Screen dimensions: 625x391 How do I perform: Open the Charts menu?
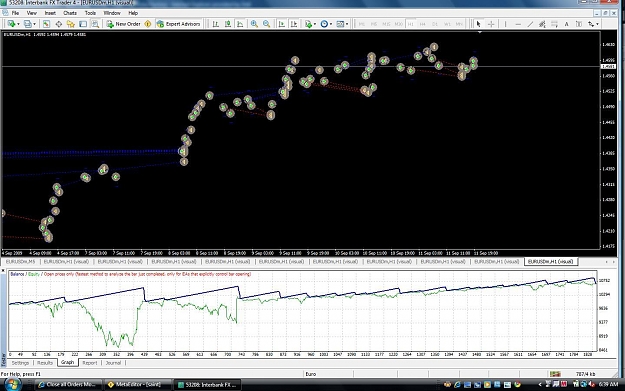(x=70, y=13)
